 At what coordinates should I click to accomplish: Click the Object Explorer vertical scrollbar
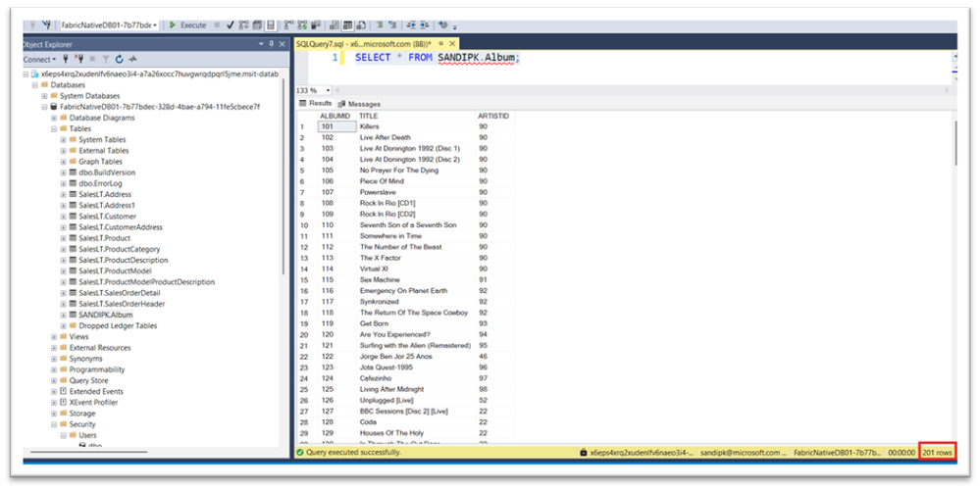284,174
